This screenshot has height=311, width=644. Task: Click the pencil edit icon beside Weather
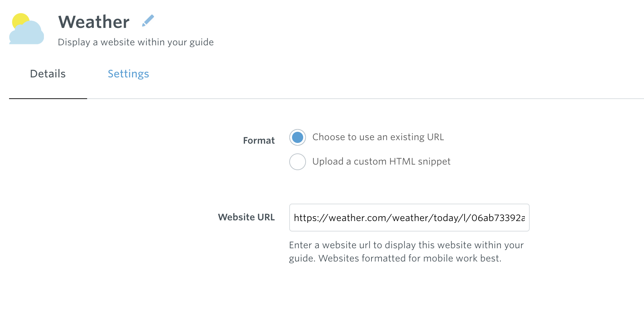pos(148,21)
